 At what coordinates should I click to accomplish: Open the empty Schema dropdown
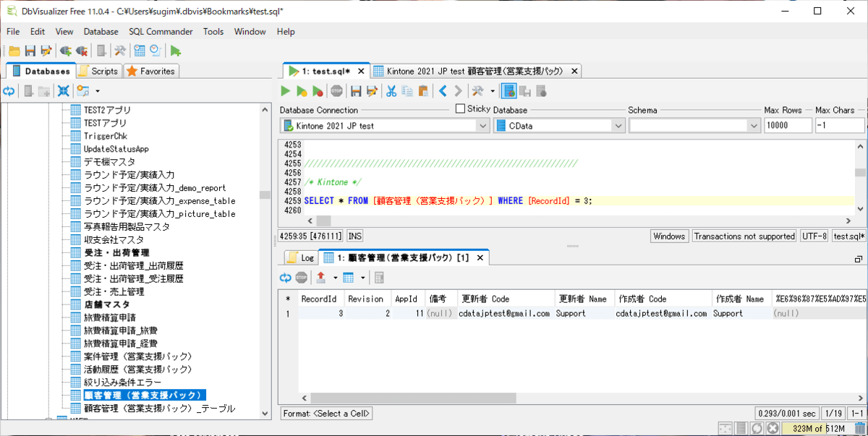click(752, 126)
